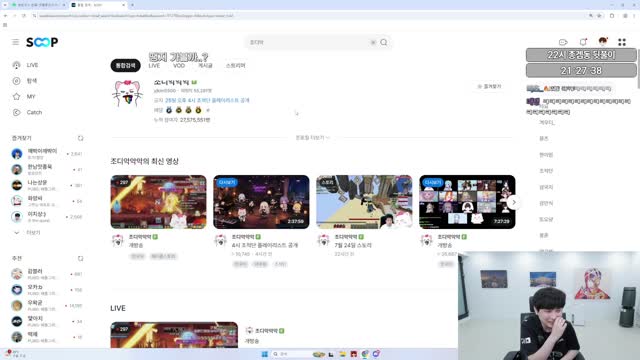
Task: Open the profile avatar in header
Action: (602, 42)
